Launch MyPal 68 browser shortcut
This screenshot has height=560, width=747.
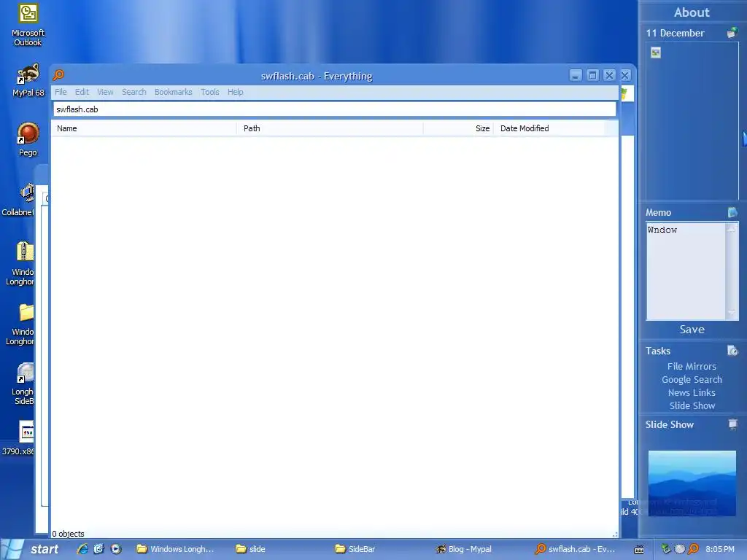tap(28, 79)
